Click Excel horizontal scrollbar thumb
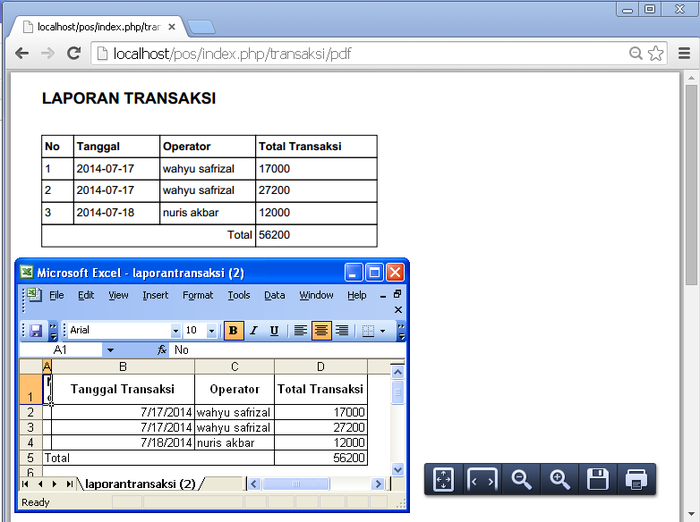 pos(296,484)
